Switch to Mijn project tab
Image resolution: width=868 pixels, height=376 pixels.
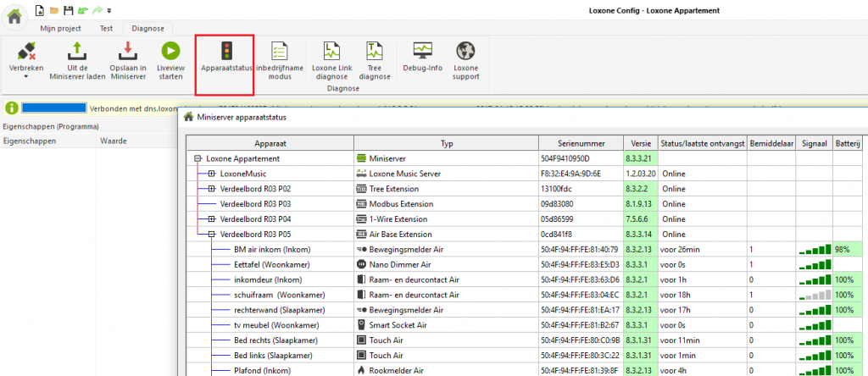tap(59, 28)
